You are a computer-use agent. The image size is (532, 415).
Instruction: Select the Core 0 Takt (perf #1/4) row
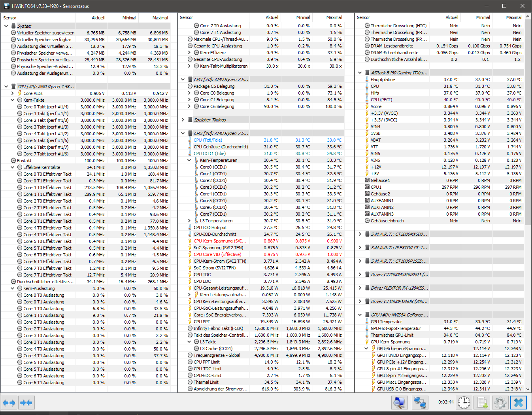point(86,107)
